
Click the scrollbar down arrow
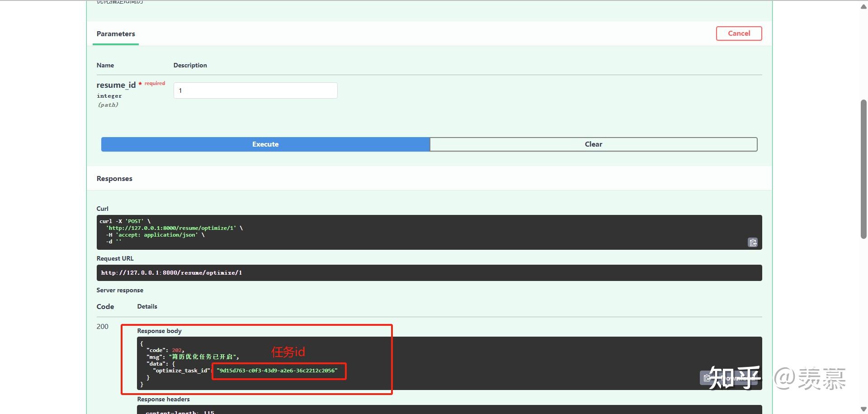(x=863, y=409)
